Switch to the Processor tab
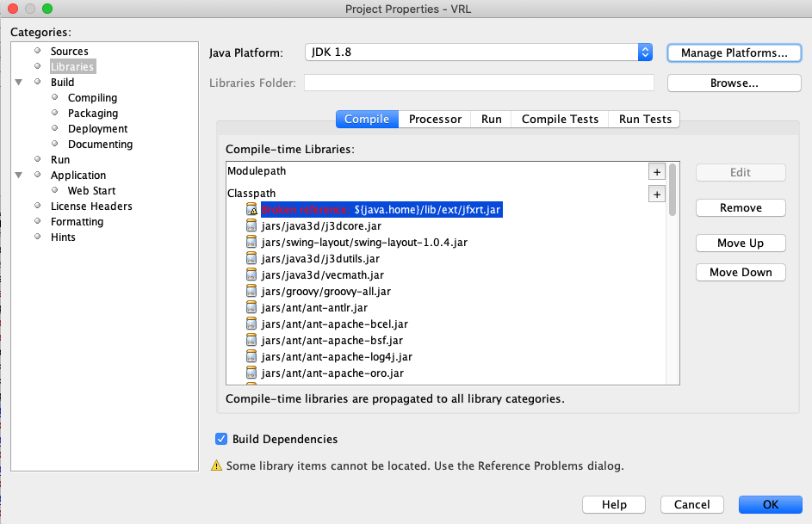Viewport: 812px width, 524px height. [x=435, y=119]
